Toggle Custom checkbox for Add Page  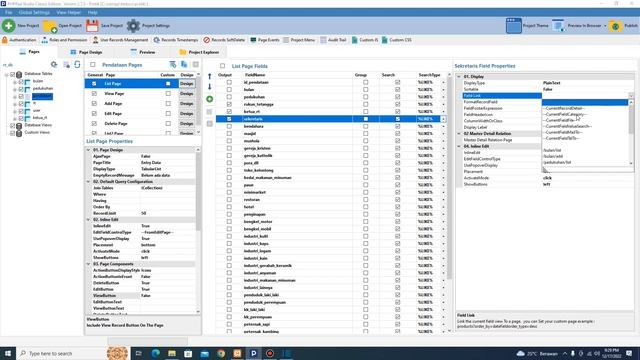coord(168,104)
